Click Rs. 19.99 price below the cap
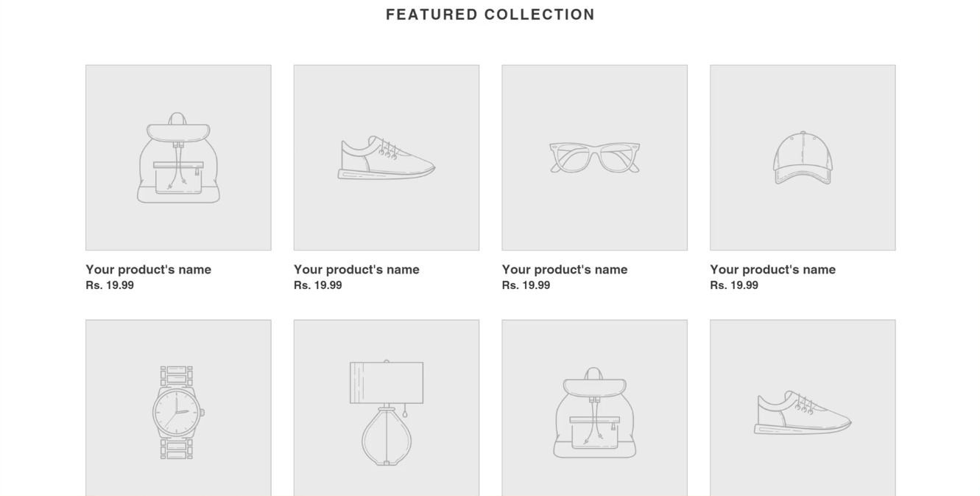This screenshot has width=980, height=496. tap(734, 285)
